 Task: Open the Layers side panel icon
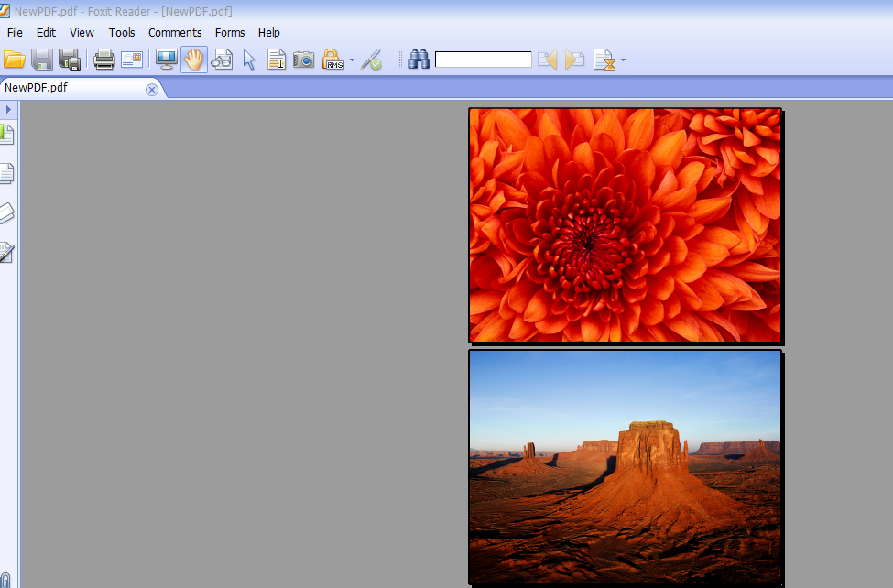[x=6, y=213]
